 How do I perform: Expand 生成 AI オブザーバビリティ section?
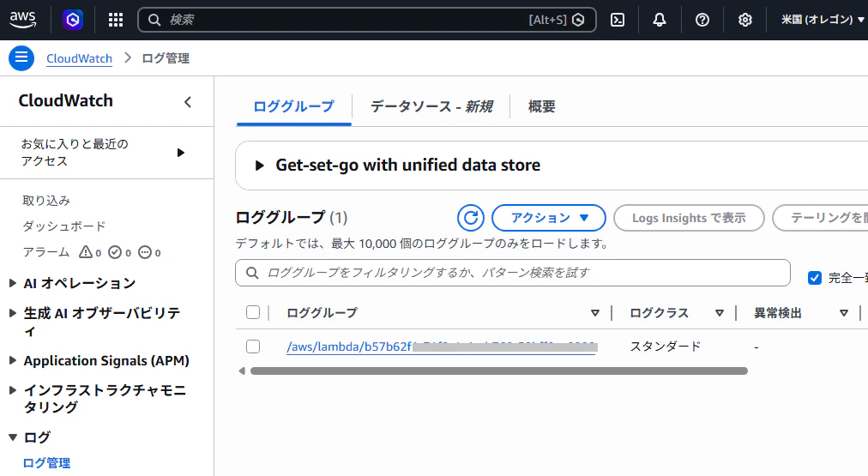point(12,313)
